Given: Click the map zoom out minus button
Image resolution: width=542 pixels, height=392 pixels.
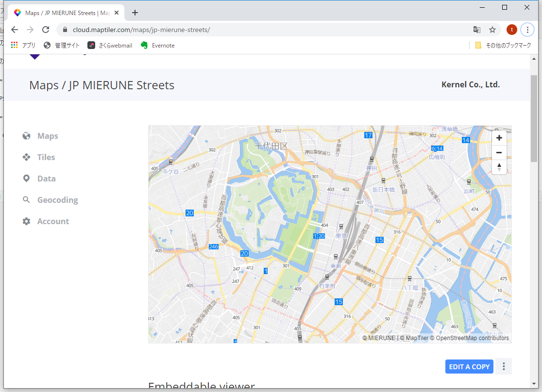Looking at the screenshot, I should pos(499,153).
